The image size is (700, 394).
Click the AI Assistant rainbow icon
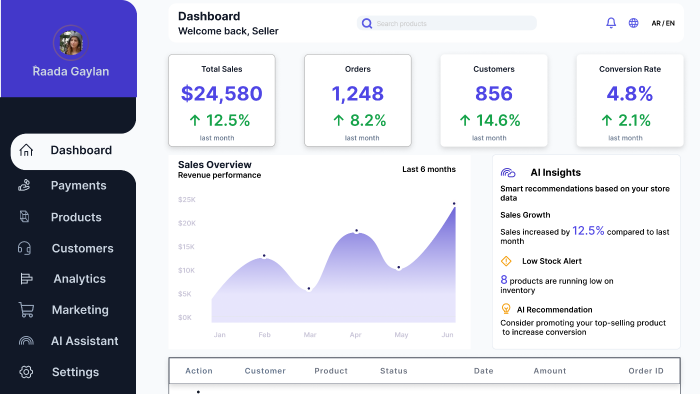[x=26, y=341]
